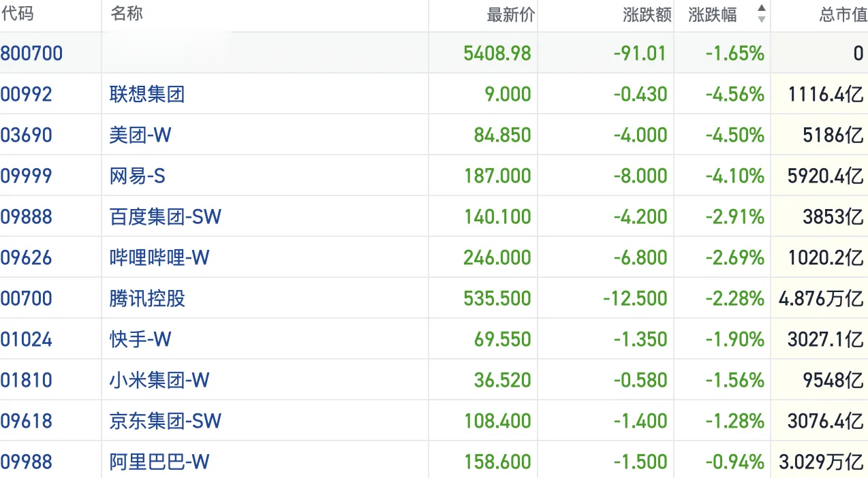Viewport: 868px width, 478px height.
Task: Click the market cap 9548亿
Action: coord(833,380)
